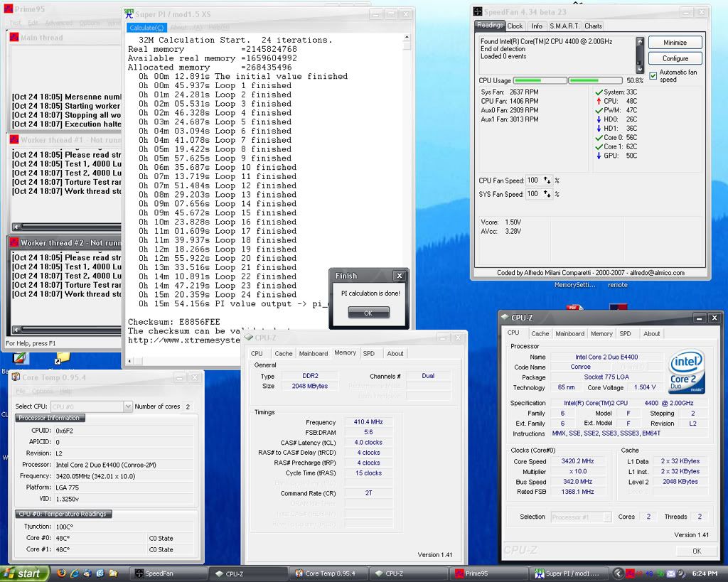Click OK in the PI calculation done dialog
This screenshot has height=582, width=728.
point(368,313)
